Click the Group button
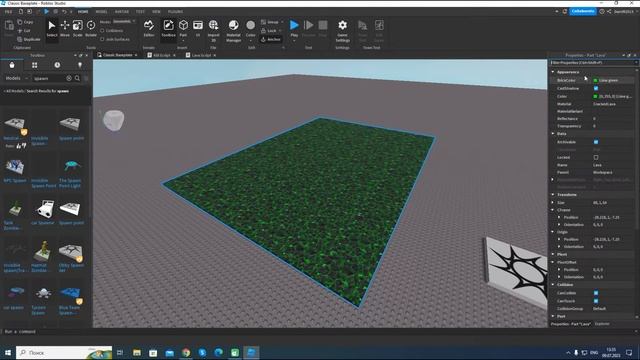 pyautogui.click(x=272, y=22)
